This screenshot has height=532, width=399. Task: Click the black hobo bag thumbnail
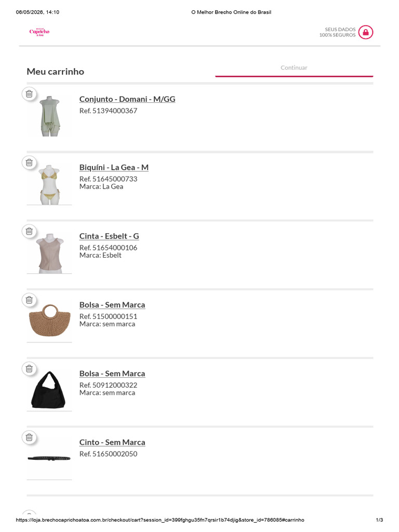[x=48, y=390]
